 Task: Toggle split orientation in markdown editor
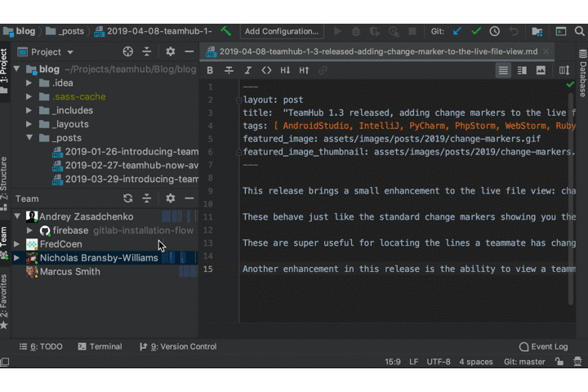click(x=564, y=70)
